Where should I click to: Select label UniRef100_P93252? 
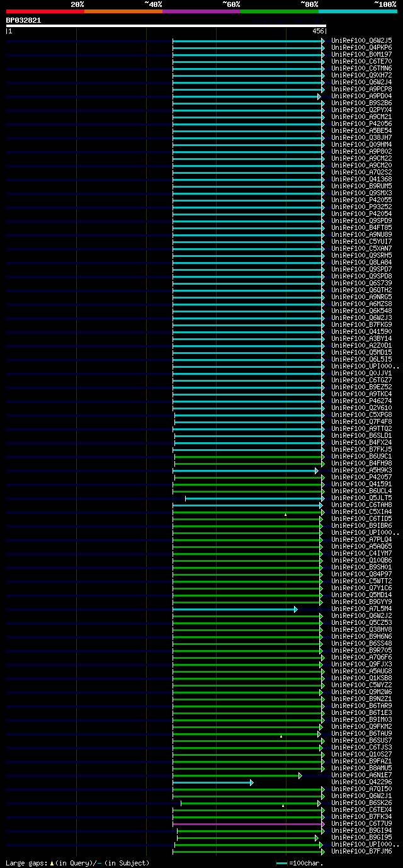tap(361, 207)
